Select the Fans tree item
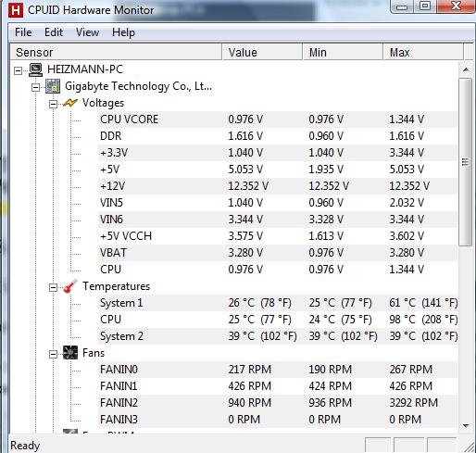 coord(94,353)
